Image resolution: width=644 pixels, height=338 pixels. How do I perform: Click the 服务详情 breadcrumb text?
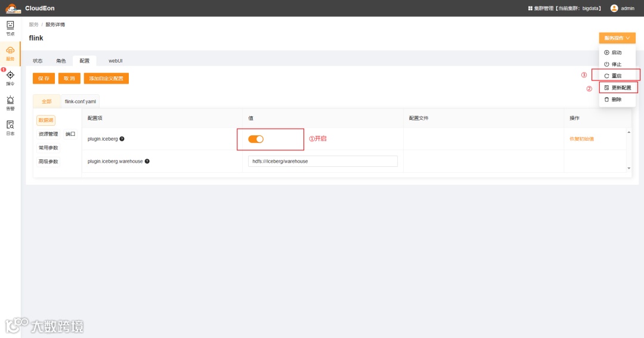(55, 24)
